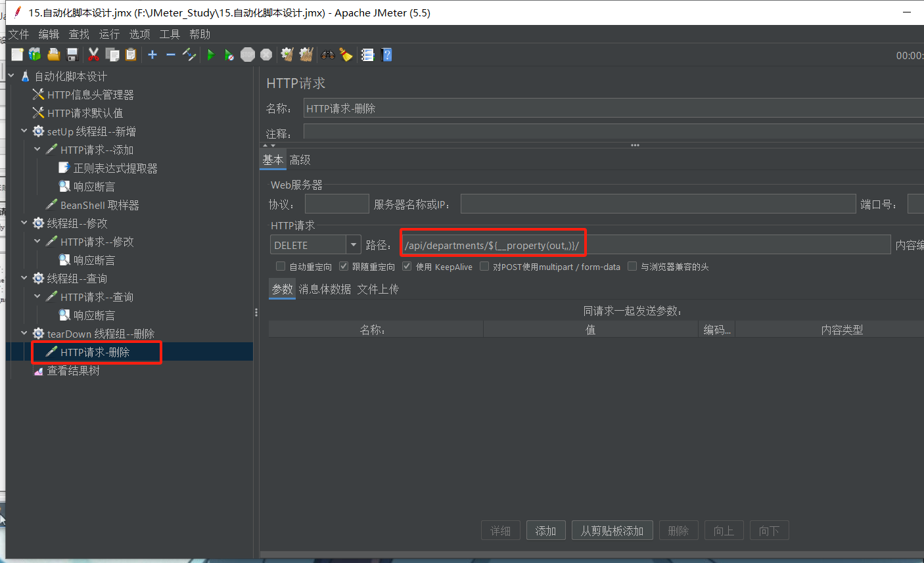Select 查看结果树 listener node

[73, 371]
